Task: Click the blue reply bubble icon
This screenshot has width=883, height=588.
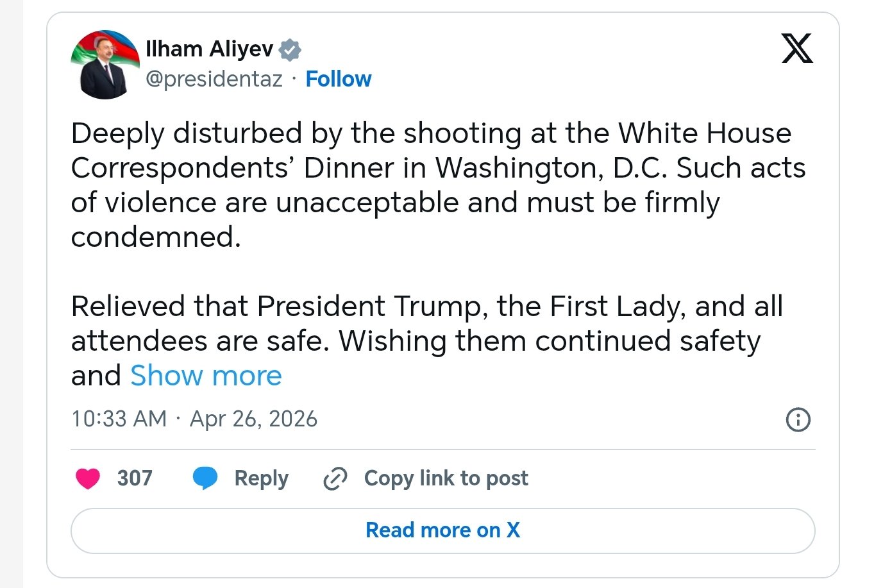Action: (x=205, y=478)
